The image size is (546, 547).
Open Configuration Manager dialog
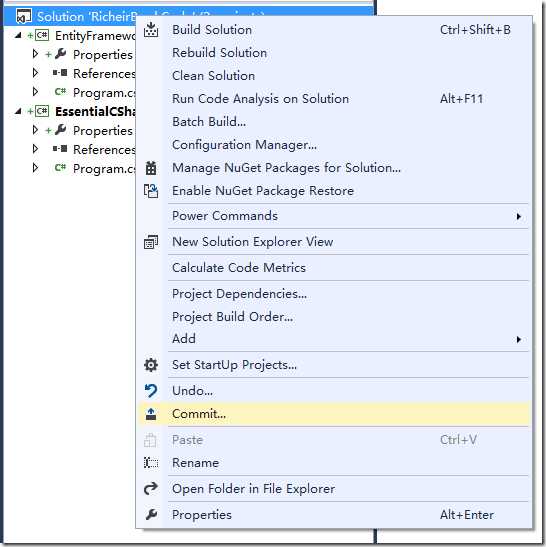point(245,145)
